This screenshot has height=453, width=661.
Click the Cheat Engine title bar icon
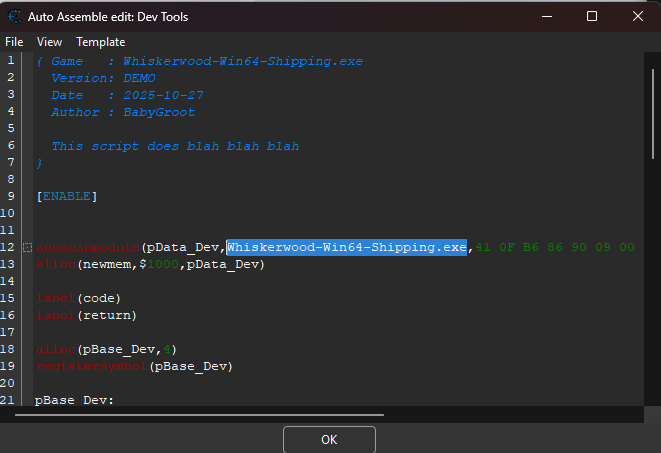pos(14,16)
